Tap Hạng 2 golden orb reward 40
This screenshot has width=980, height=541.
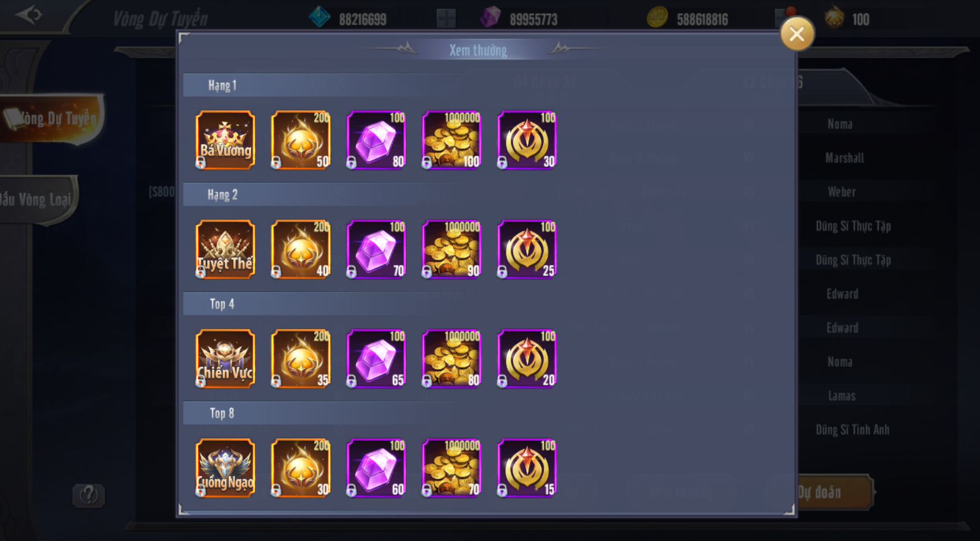point(300,249)
